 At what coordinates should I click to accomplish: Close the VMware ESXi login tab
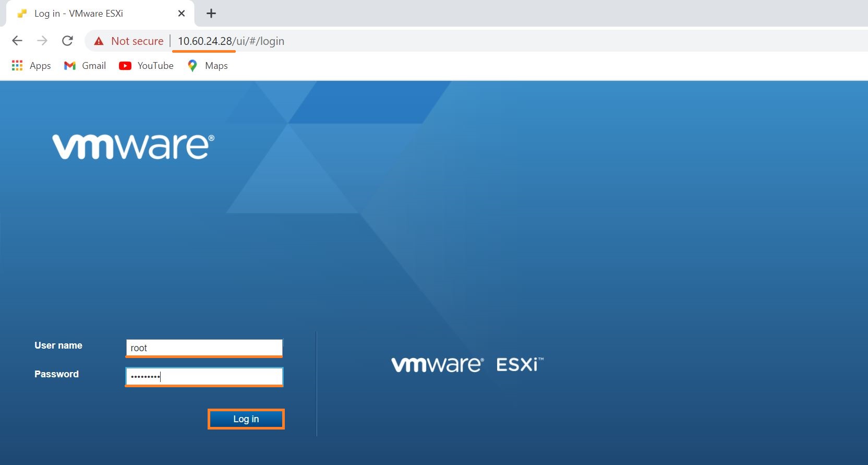[x=182, y=14]
